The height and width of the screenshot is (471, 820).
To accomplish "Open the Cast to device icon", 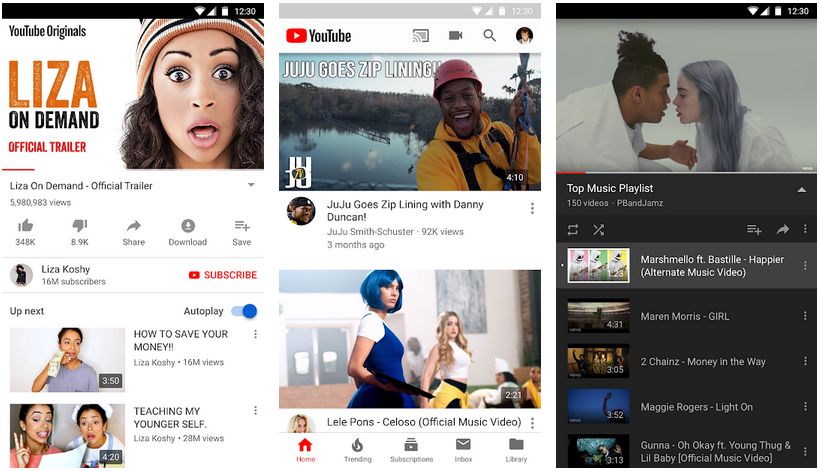I will tap(420, 36).
